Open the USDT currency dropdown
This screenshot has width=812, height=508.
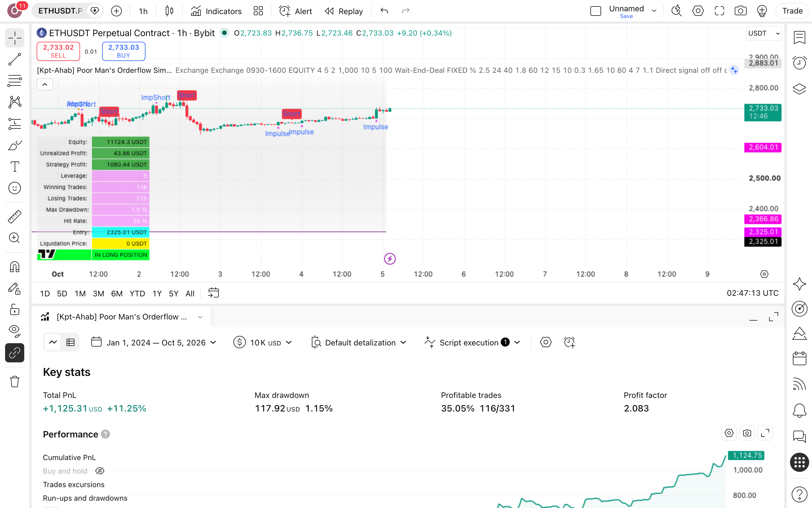point(764,33)
